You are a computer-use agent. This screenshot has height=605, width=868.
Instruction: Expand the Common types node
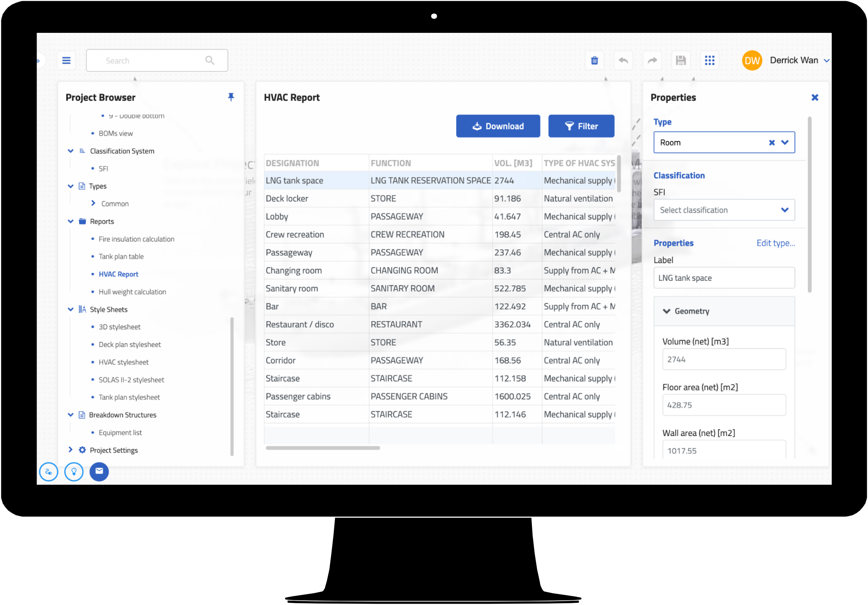pos(93,203)
